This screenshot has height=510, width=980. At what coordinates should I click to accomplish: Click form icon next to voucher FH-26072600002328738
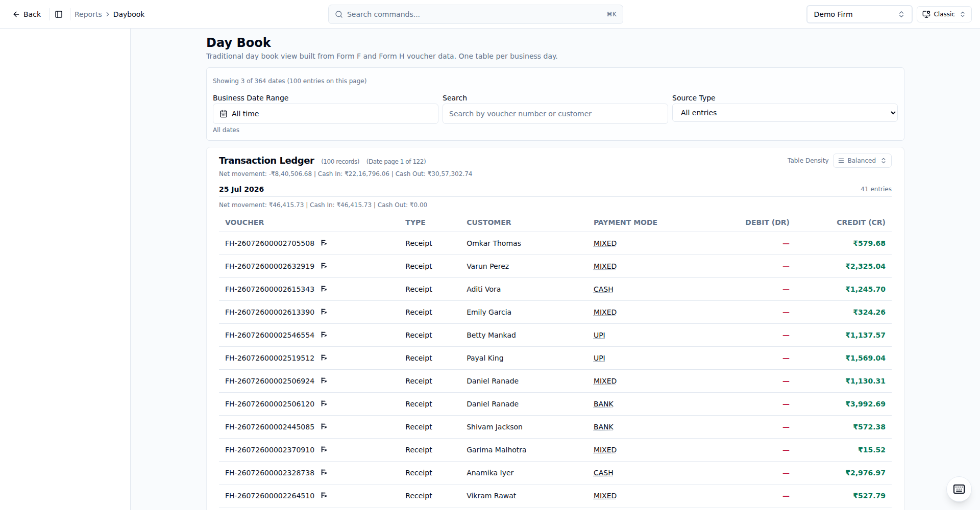coord(324,473)
